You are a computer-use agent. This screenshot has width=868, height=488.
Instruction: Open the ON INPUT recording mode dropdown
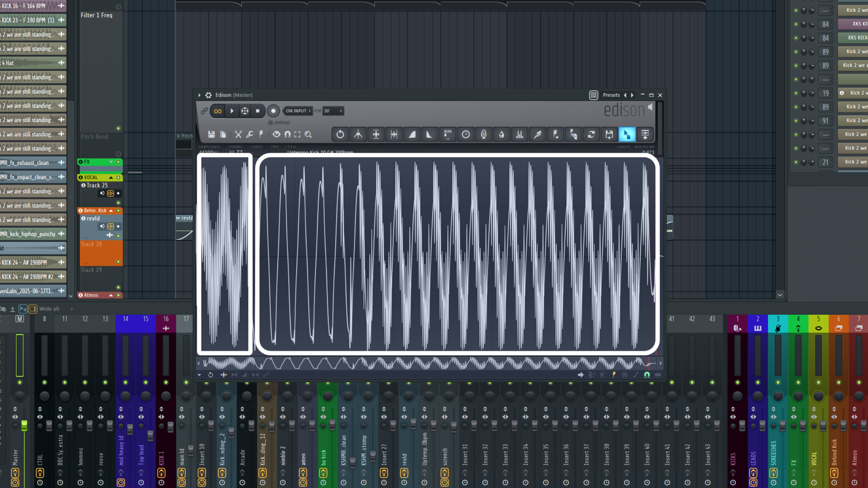click(298, 111)
